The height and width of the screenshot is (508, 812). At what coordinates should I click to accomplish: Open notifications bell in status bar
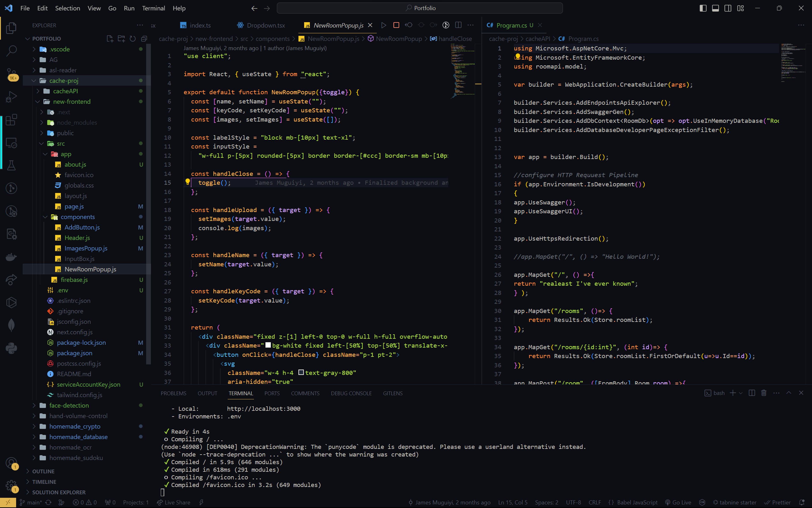(x=802, y=502)
